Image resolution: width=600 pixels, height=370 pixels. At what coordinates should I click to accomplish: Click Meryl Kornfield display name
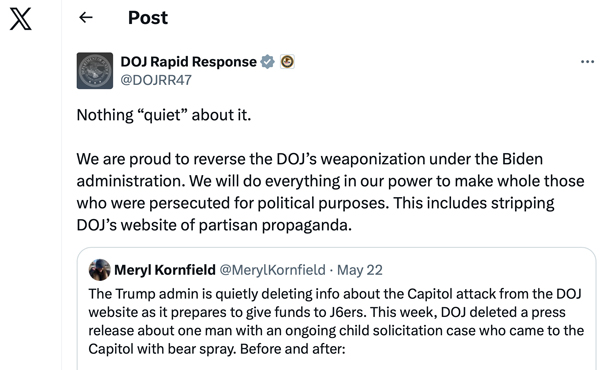pos(165,270)
